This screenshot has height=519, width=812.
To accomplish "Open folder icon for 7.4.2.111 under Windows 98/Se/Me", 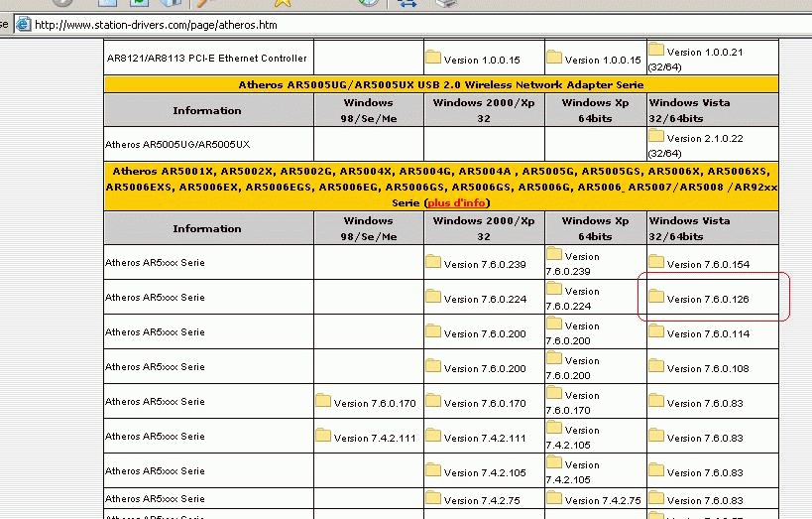I will (x=323, y=435).
